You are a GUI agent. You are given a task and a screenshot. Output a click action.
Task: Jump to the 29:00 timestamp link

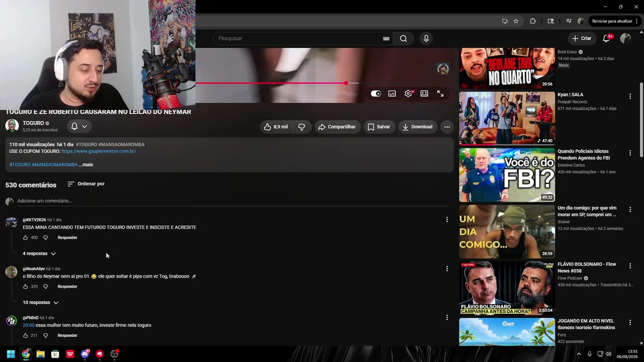(28, 325)
